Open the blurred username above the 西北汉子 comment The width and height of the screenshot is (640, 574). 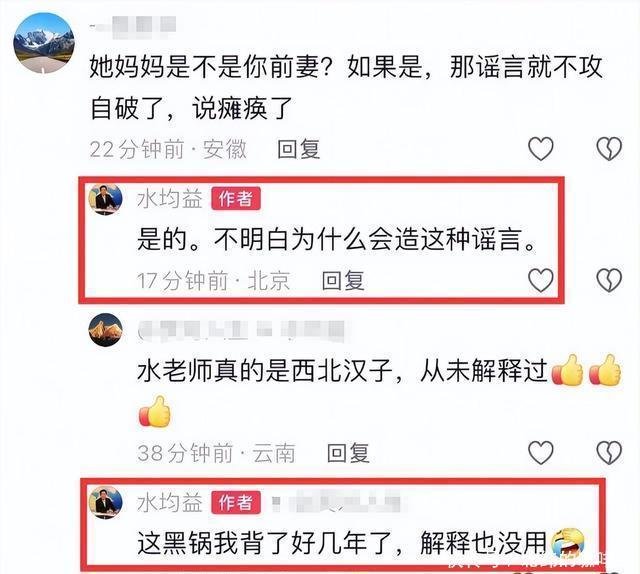(x=242, y=330)
